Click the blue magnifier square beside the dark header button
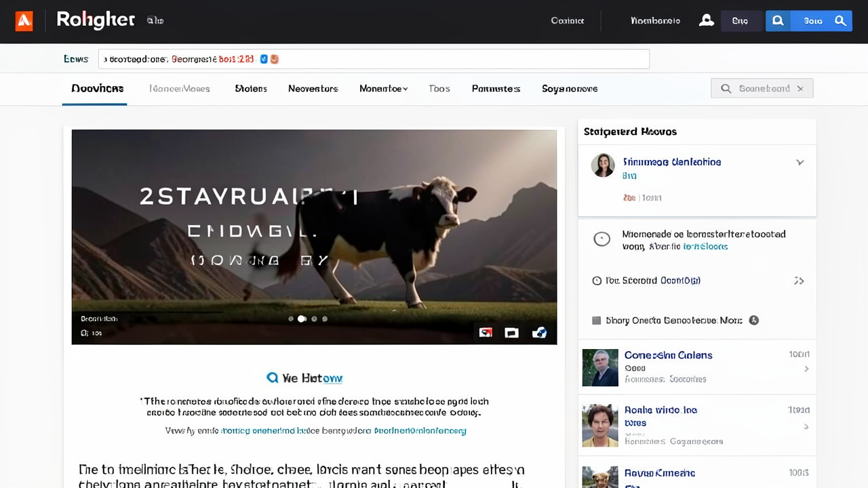868x488 pixels. coord(778,21)
